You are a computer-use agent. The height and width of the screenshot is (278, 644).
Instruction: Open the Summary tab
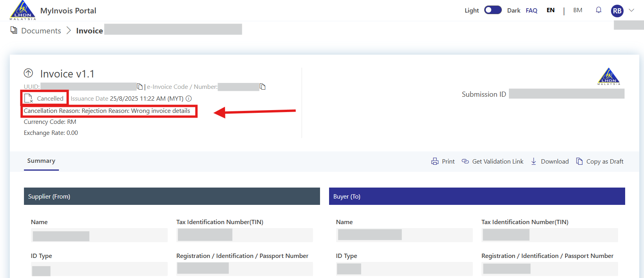point(41,161)
